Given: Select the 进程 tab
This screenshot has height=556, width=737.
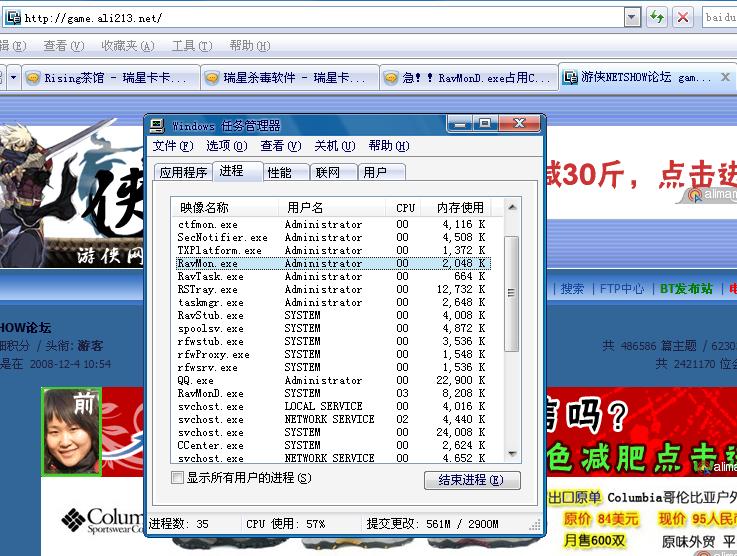Looking at the screenshot, I should point(237,171).
